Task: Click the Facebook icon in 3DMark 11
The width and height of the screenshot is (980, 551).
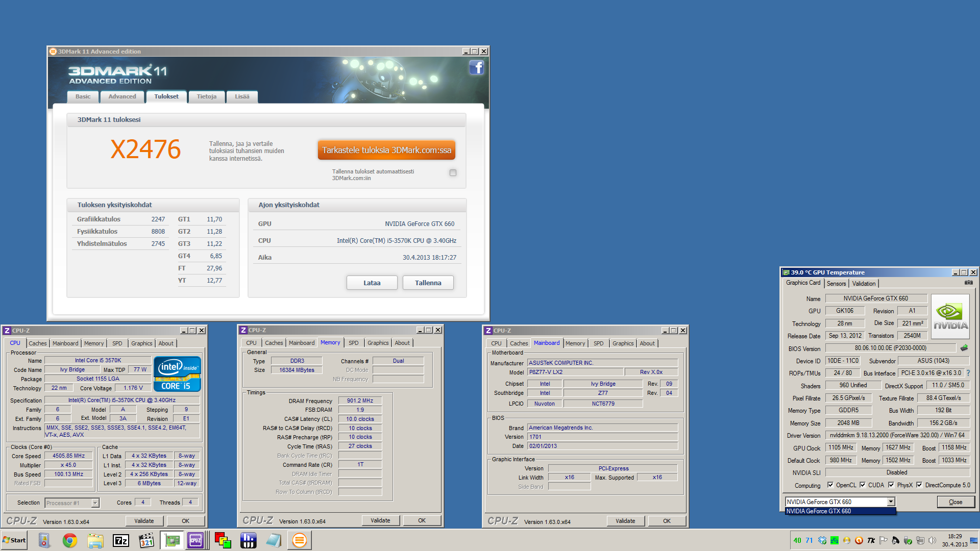Action: coord(476,68)
